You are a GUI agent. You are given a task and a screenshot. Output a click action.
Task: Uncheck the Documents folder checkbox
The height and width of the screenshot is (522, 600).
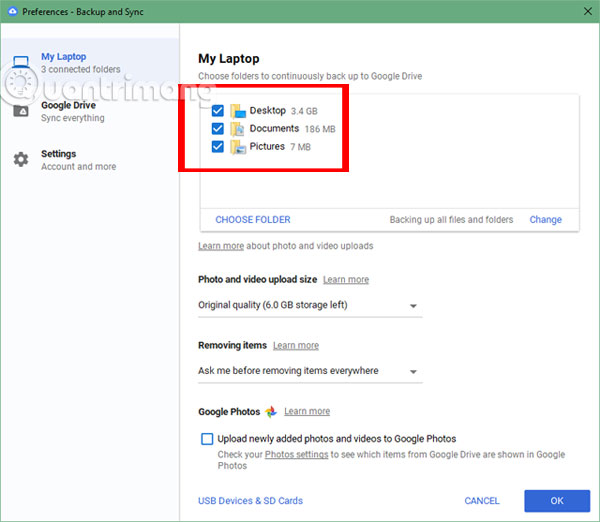pos(218,128)
